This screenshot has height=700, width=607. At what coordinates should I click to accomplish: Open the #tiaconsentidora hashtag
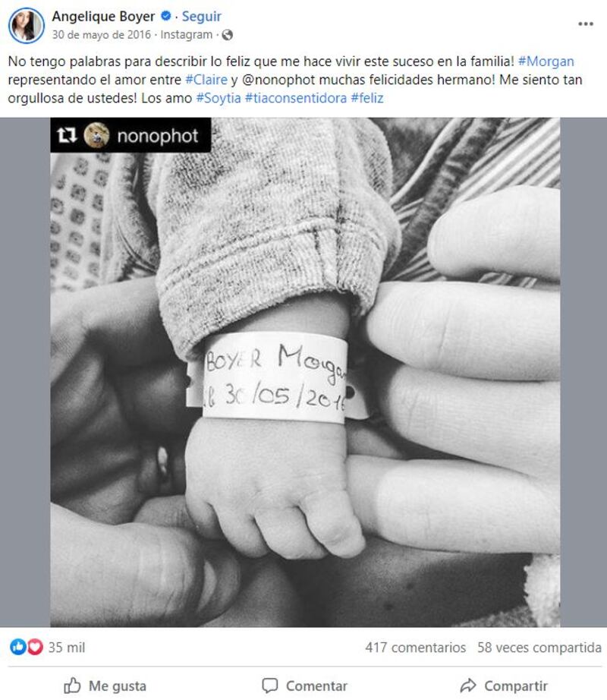coord(296,98)
